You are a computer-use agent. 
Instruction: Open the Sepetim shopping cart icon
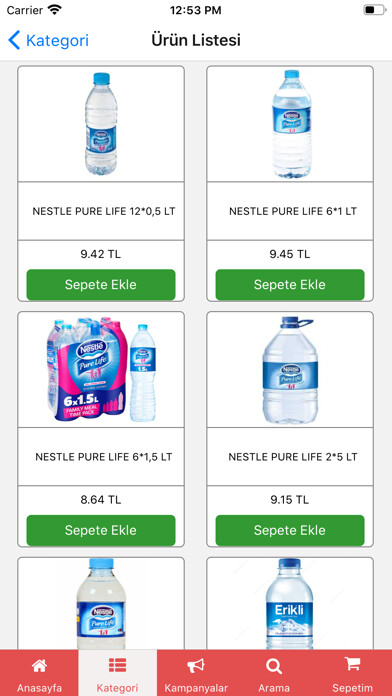click(352, 664)
